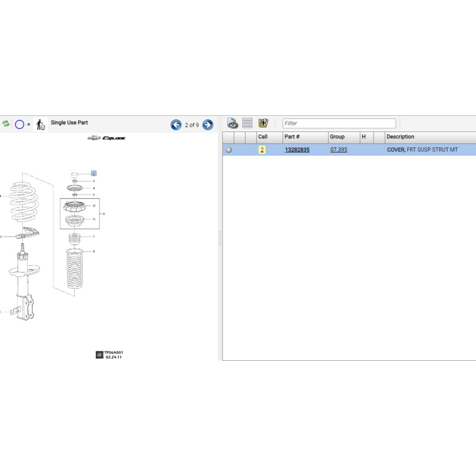
Task: Click the highlighted callout 2 link in table
Action: pyautogui.click(x=262, y=150)
